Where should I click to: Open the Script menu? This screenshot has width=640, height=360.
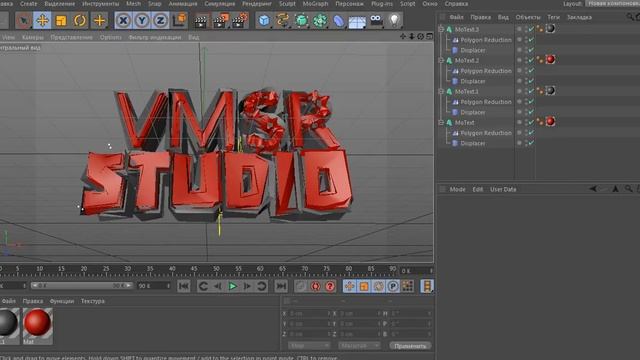coord(407,4)
